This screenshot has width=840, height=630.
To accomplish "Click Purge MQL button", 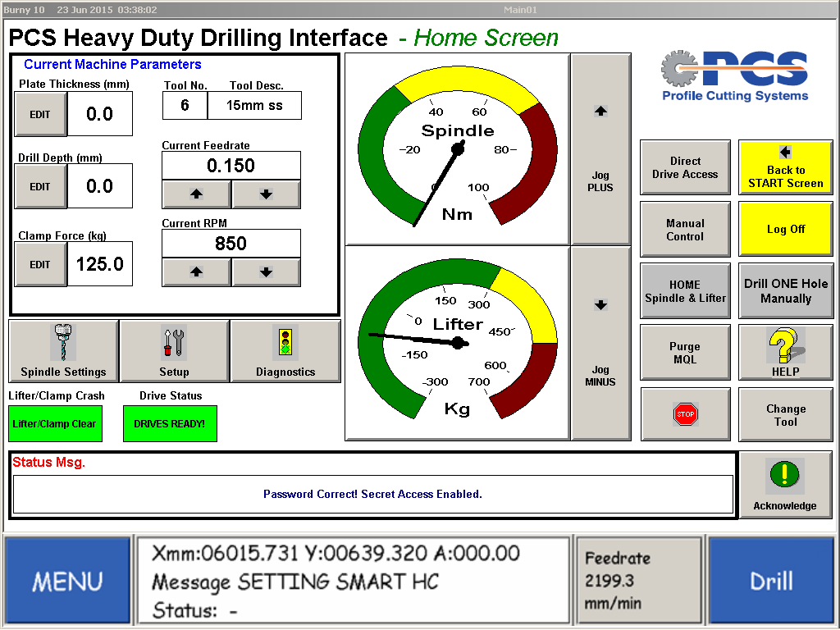I will click(x=685, y=353).
